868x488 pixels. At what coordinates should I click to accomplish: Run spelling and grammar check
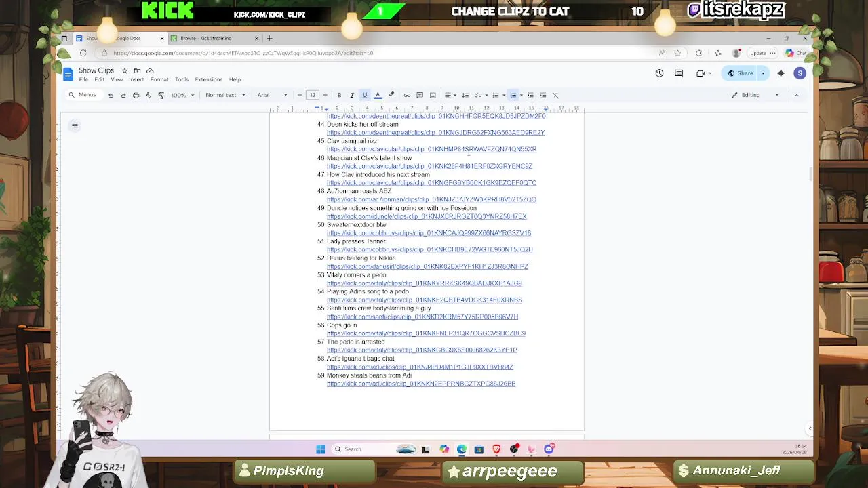point(148,95)
